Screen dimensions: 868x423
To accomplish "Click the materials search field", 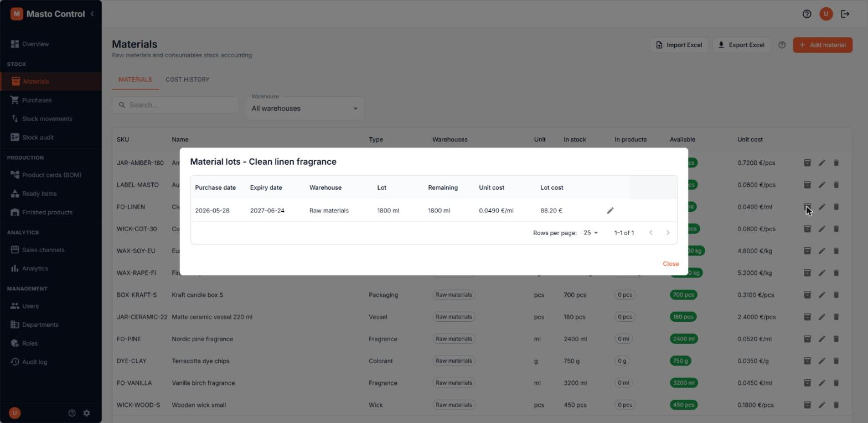I will pos(175,105).
